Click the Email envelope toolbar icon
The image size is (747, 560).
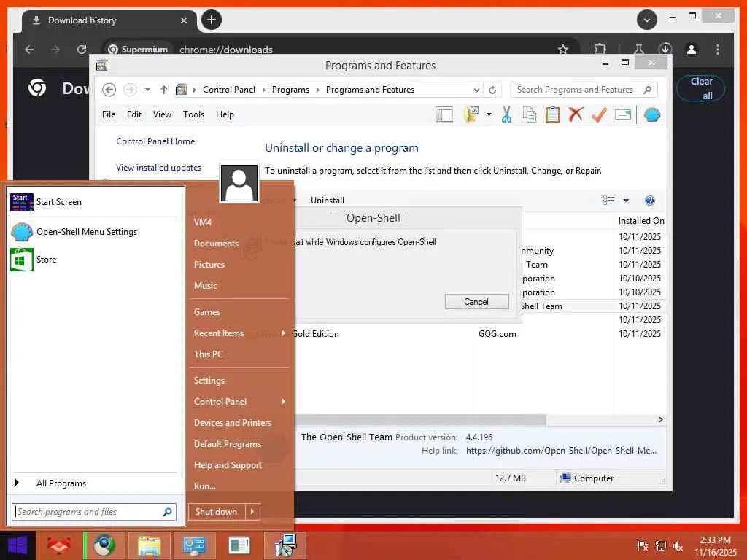point(623,114)
